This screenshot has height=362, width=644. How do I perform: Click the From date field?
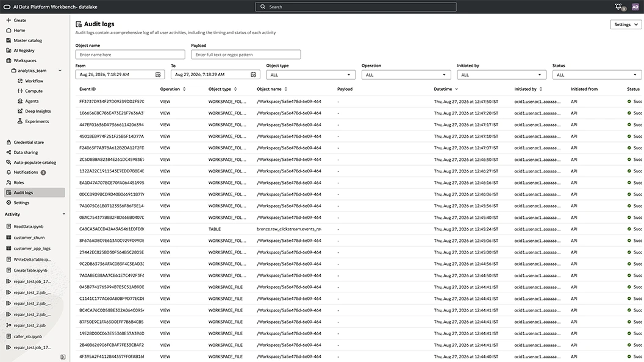coord(120,75)
